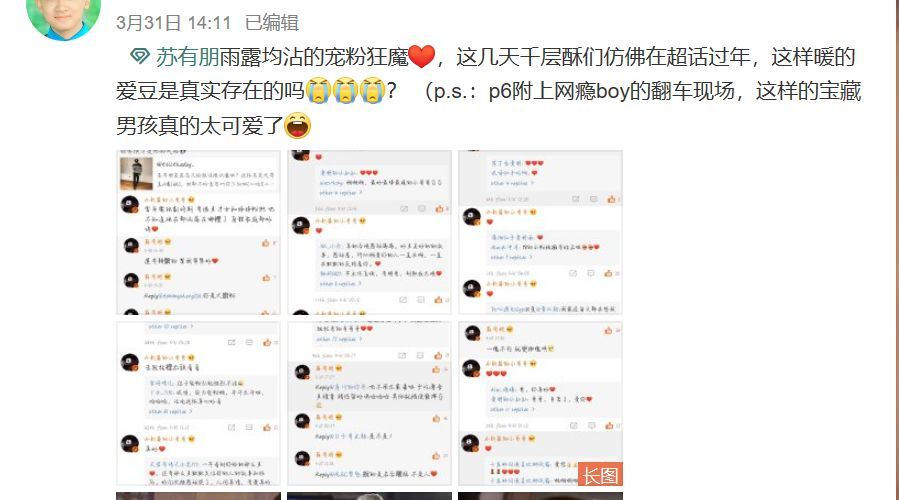Click the last crying emoji before the question mark
Screen dimensions: 899x500
coord(373,91)
